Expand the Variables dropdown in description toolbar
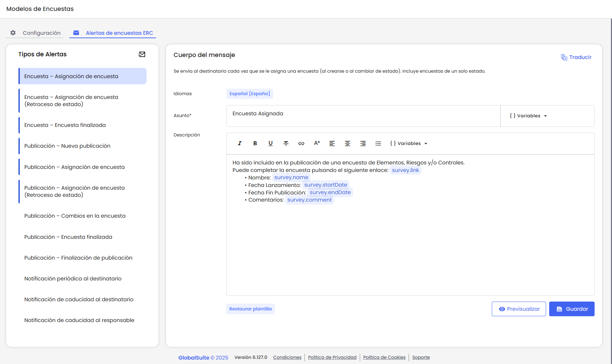The height and width of the screenshot is (364, 612). point(409,144)
